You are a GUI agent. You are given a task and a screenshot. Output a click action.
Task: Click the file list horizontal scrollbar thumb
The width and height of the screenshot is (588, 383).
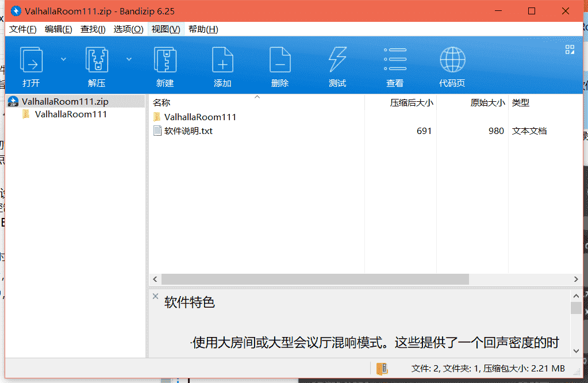click(315, 279)
